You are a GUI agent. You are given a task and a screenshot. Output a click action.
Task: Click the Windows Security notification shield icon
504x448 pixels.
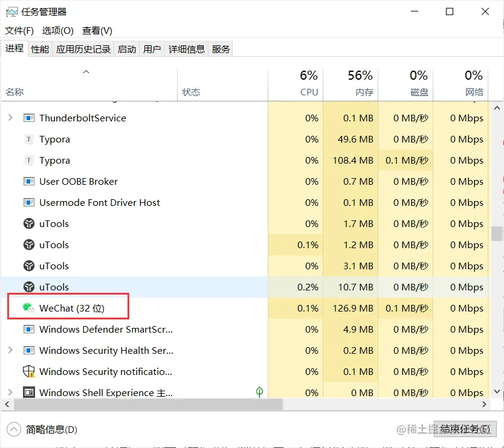(29, 371)
